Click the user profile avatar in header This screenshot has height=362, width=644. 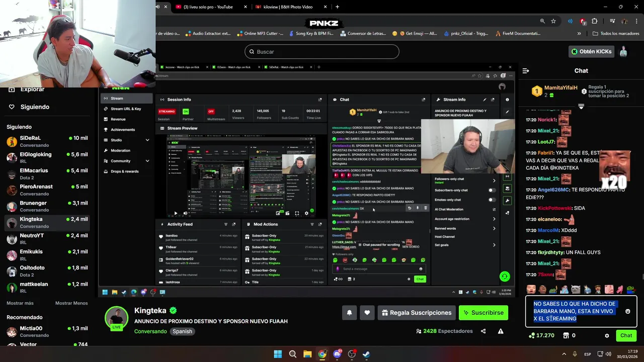tap(623, 51)
